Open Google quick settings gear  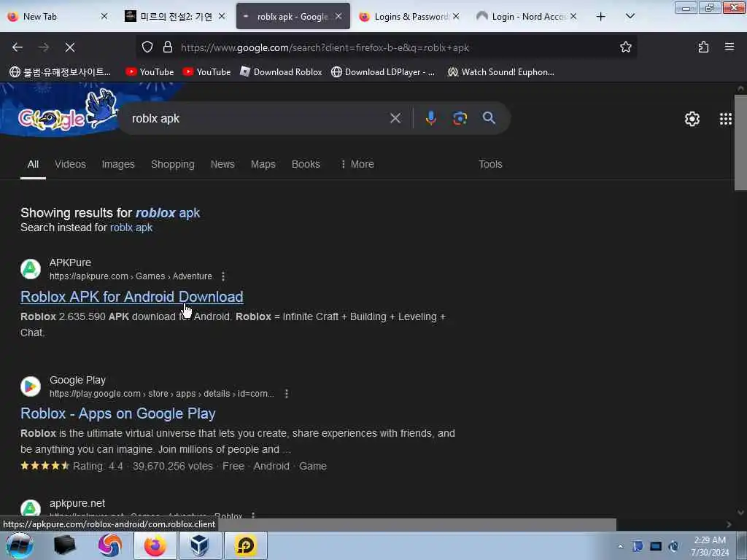pyautogui.click(x=692, y=119)
